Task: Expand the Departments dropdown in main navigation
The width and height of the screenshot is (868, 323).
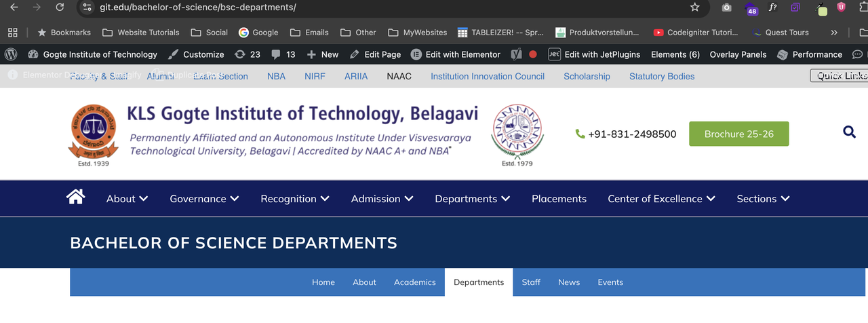Action: click(473, 199)
